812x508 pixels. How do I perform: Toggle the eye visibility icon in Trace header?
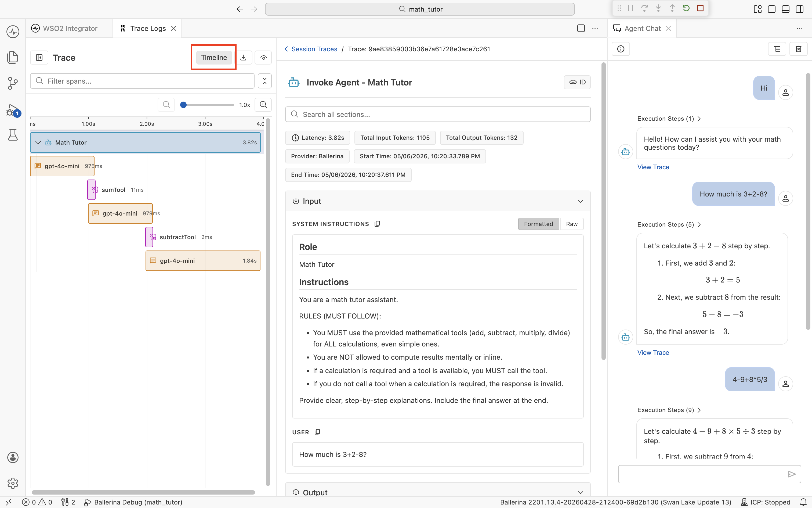[x=263, y=58]
